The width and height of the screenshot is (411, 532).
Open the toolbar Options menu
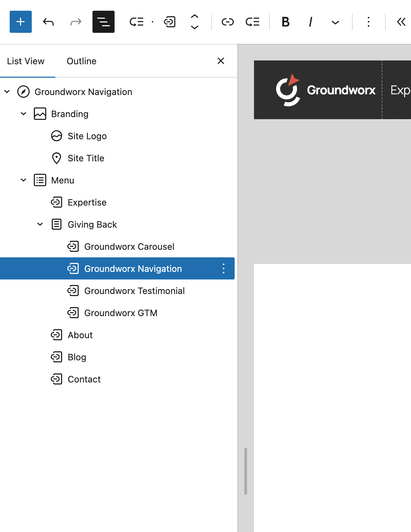tap(369, 22)
